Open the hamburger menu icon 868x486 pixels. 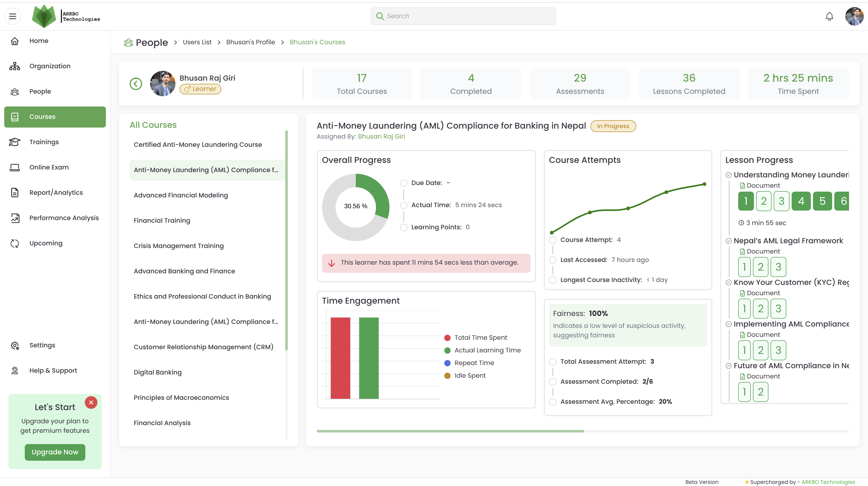(12, 16)
